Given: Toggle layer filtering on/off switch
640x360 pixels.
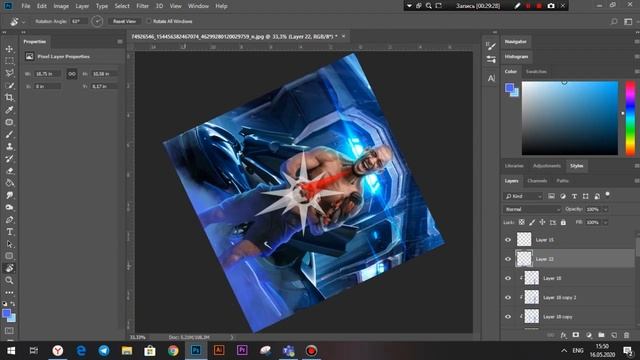Looking at the screenshot, I should [x=608, y=195].
